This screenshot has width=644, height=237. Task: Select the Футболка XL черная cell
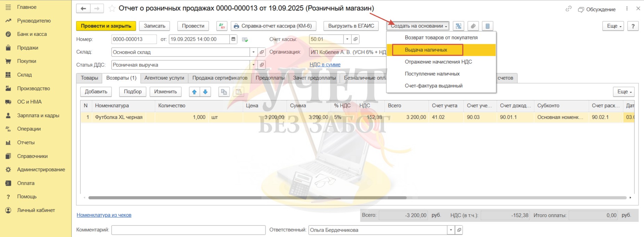[x=124, y=117]
